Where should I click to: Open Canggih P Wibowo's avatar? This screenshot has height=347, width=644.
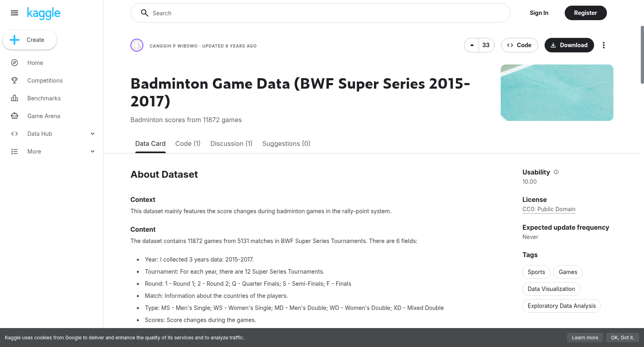[137, 45]
